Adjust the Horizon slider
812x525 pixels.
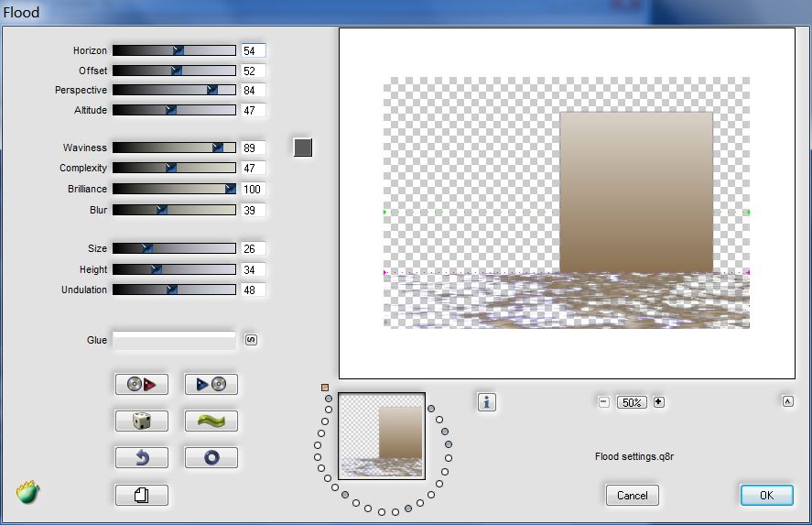coord(174,50)
